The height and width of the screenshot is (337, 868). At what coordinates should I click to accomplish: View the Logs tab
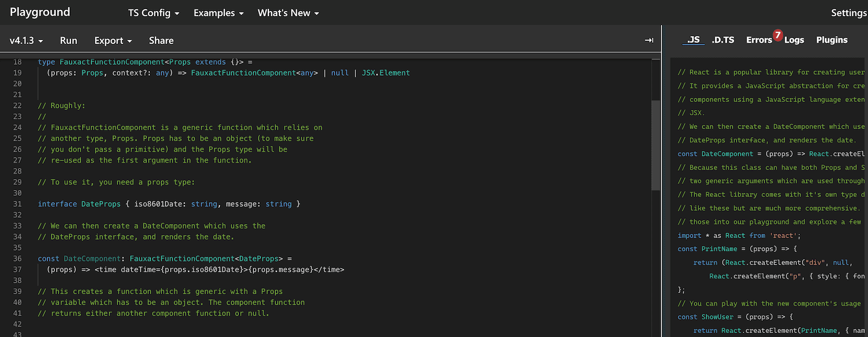pos(794,39)
